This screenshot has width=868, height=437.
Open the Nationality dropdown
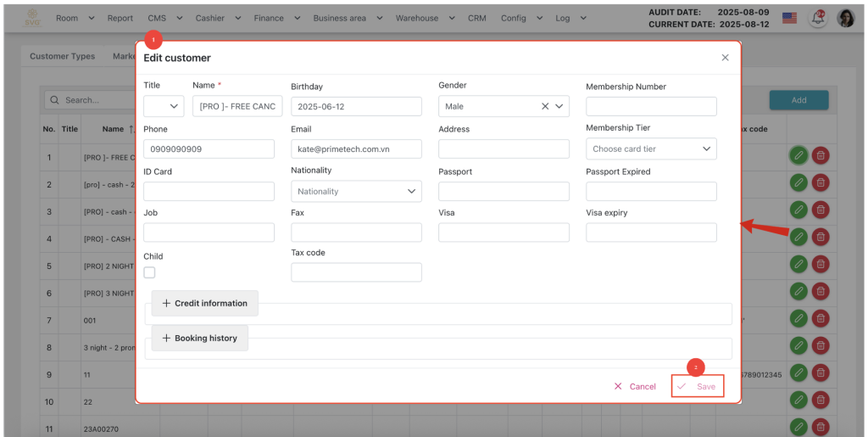point(356,191)
